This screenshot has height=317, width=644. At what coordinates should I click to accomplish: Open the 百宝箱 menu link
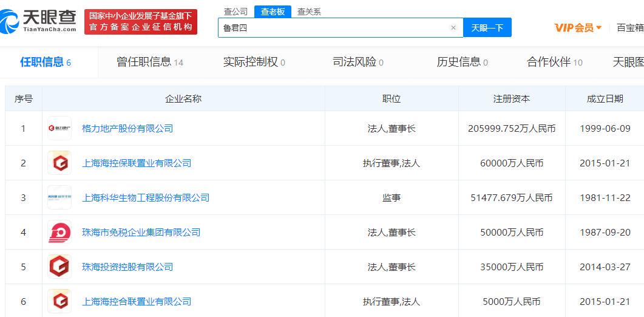click(630, 28)
